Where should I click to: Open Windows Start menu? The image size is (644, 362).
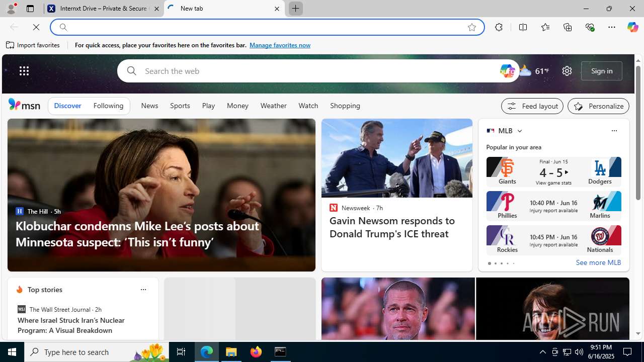pyautogui.click(x=12, y=352)
